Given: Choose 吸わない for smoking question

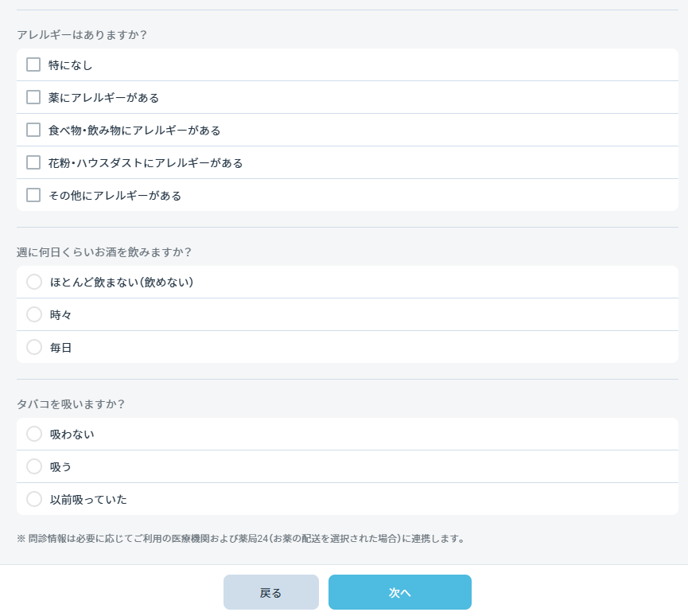Looking at the screenshot, I should tap(34, 434).
